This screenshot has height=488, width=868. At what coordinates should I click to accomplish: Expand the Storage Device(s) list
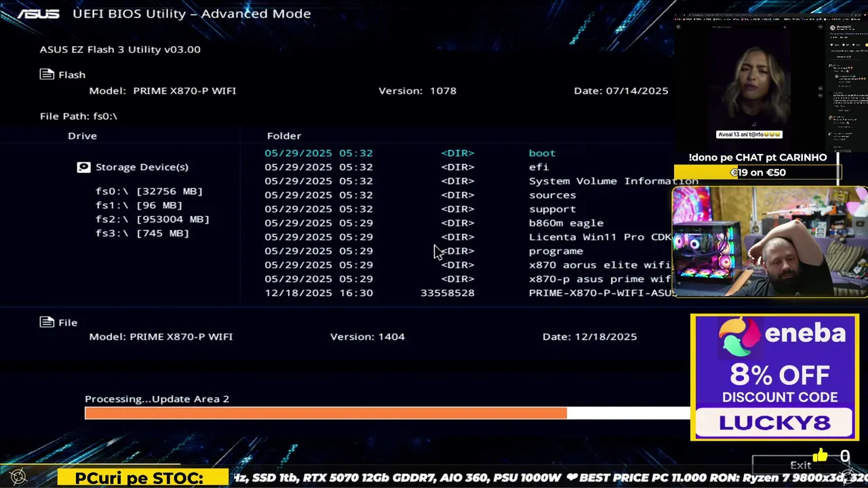(142, 167)
